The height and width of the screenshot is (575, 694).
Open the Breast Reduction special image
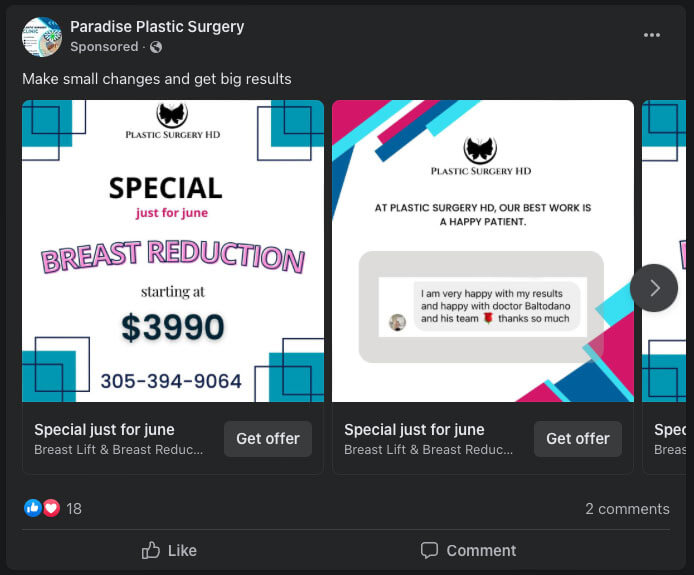[x=173, y=251]
